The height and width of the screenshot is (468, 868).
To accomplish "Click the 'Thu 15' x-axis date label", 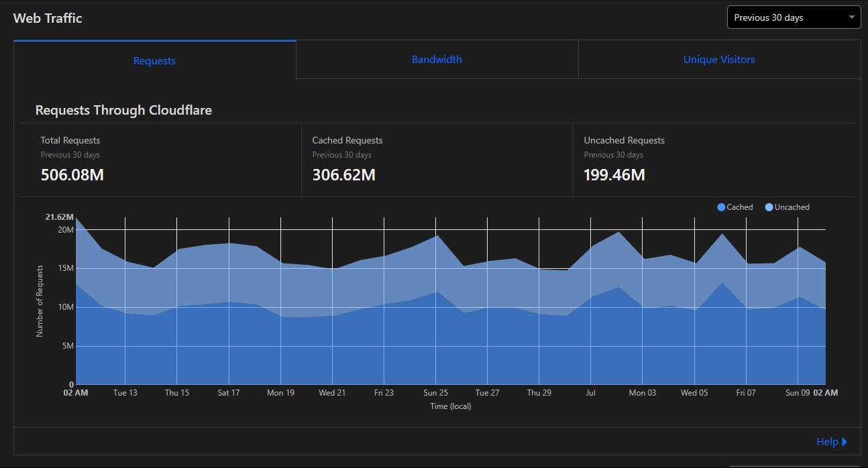I will click(x=177, y=393).
